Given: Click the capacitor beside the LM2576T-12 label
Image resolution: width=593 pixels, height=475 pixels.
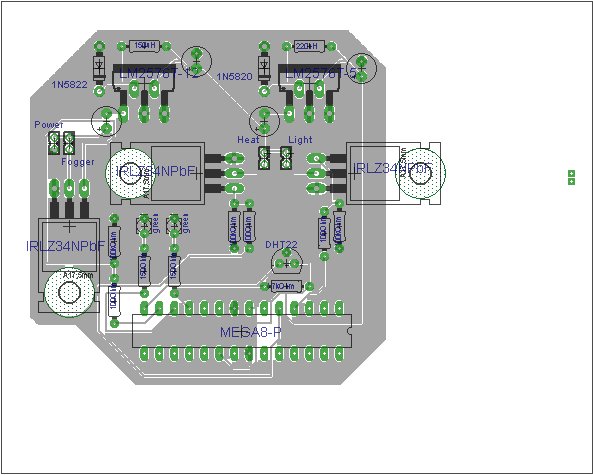Looking at the screenshot, I should click(x=196, y=61).
